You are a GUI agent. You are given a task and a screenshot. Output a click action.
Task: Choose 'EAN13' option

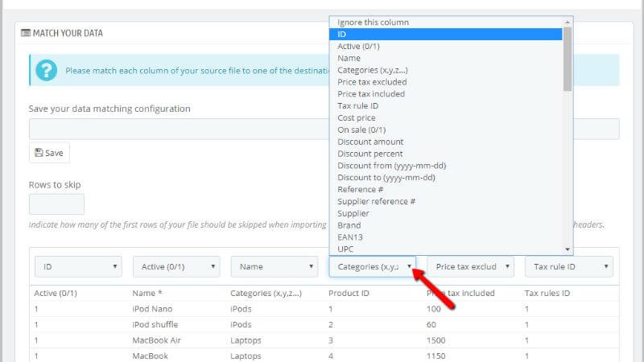pyautogui.click(x=446, y=237)
